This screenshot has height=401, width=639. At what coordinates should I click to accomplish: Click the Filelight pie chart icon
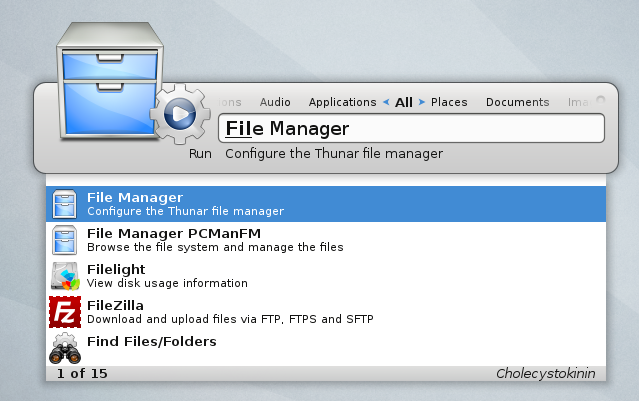[64, 276]
